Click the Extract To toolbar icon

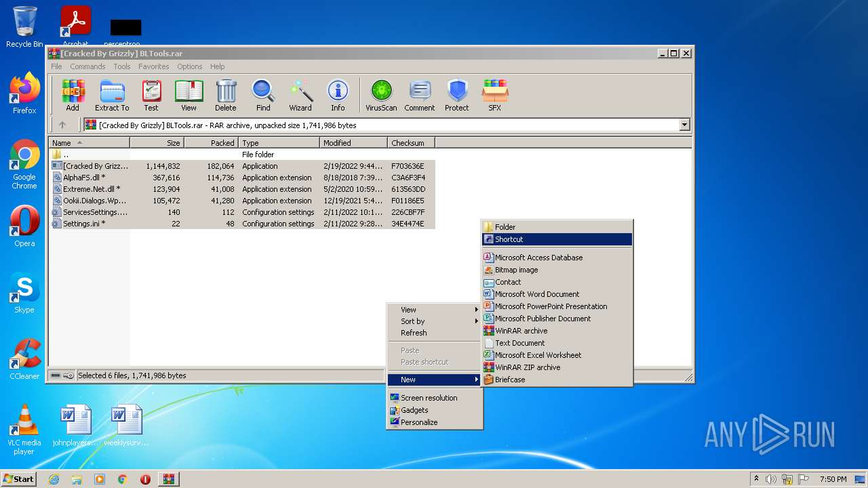tap(112, 95)
